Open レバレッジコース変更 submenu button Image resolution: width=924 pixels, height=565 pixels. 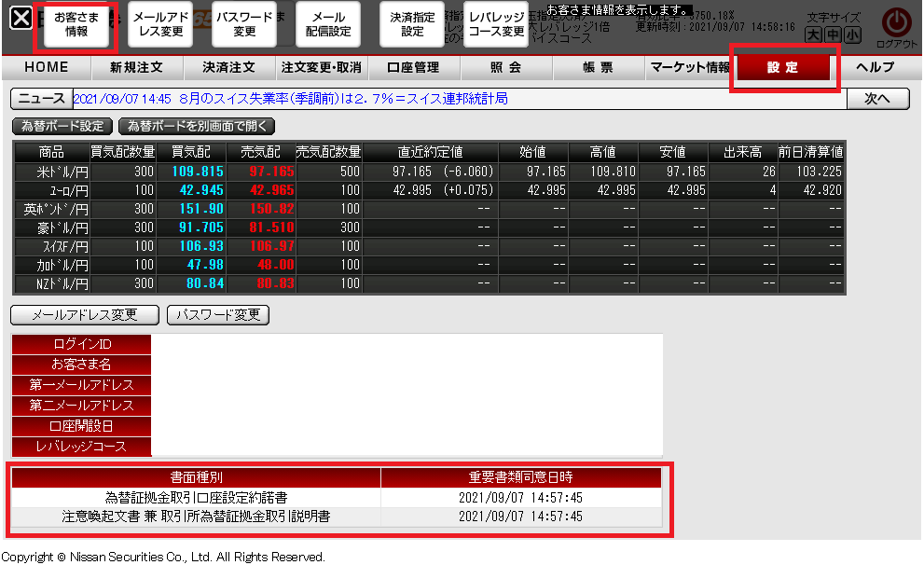[x=496, y=24]
